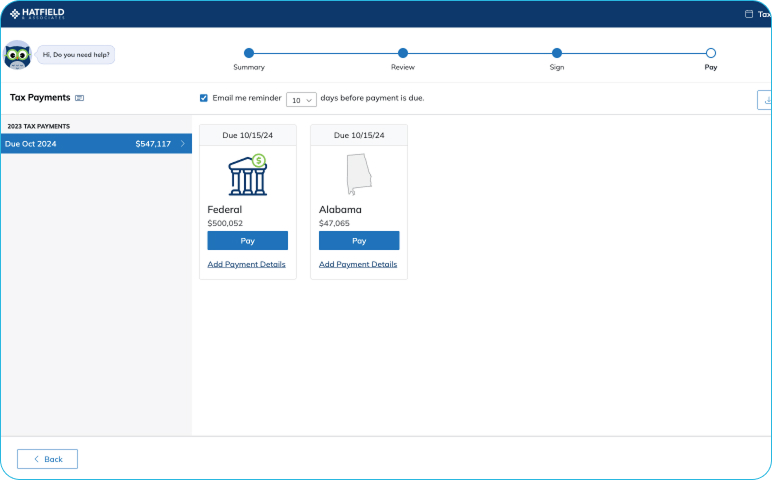Open the icon beside Tax Payments title
This screenshot has height=480, width=772.
79,98
